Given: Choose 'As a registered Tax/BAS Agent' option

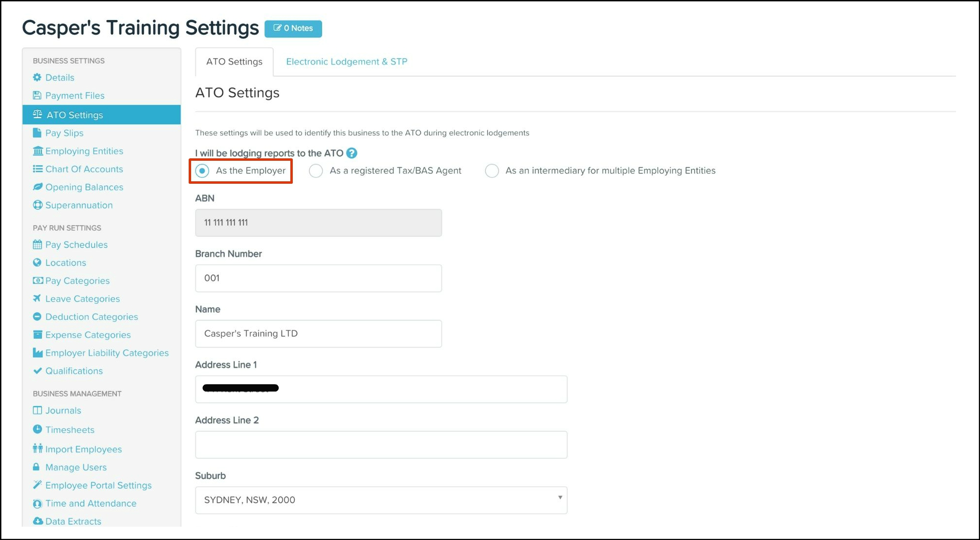Looking at the screenshot, I should point(316,171).
